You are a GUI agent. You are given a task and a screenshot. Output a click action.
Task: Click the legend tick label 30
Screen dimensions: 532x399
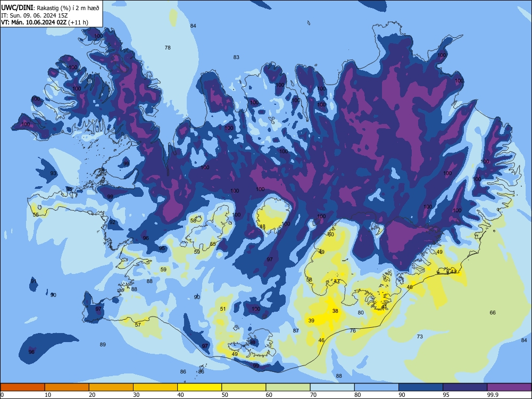tap(136, 395)
